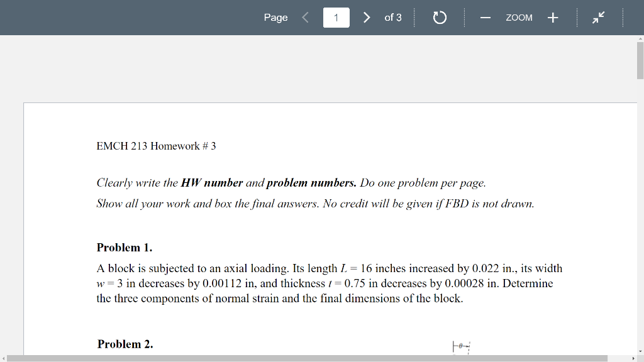Click the right-pointing page chevron

pos(366,18)
